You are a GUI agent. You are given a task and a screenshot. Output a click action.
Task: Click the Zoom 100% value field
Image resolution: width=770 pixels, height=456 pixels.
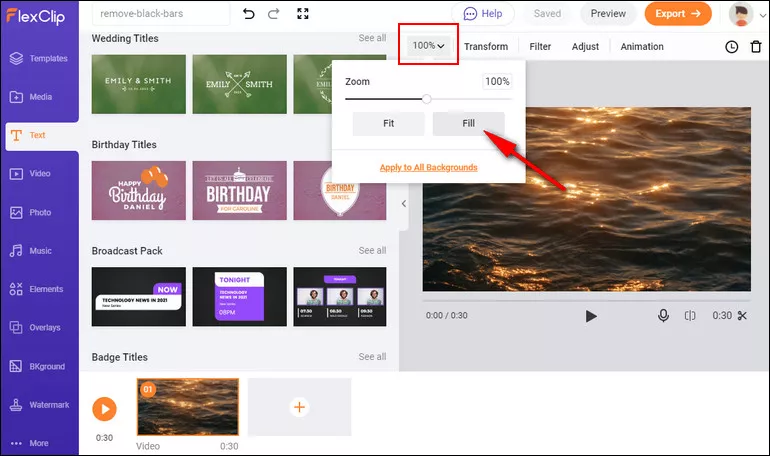(x=497, y=81)
